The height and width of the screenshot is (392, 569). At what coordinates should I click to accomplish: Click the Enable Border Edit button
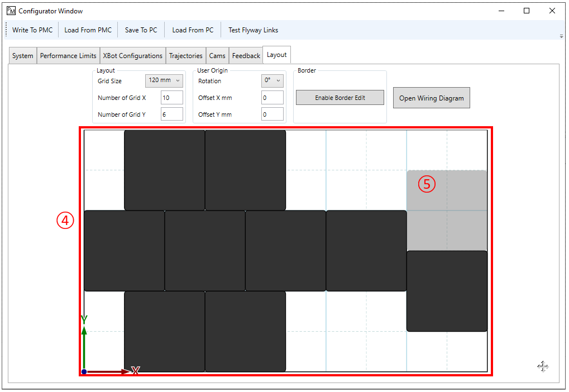tap(340, 97)
